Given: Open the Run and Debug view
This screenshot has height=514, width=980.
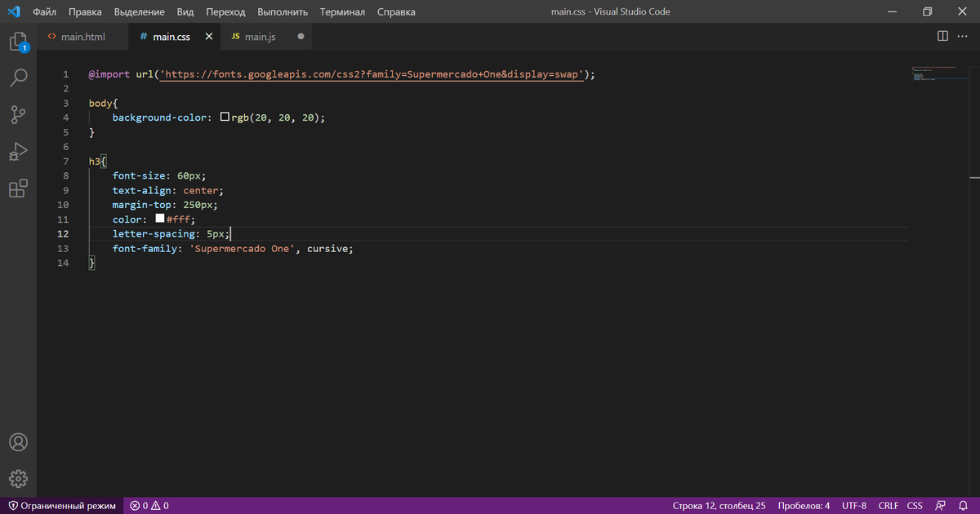Looking at the screenshot, I should tap(18, 152).
